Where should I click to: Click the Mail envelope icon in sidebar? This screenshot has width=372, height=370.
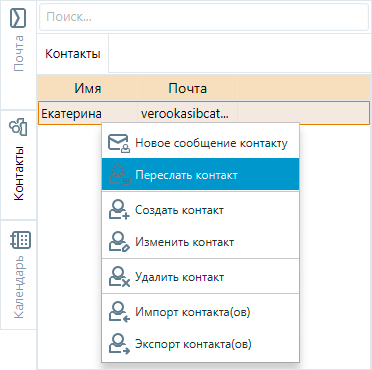18,18
